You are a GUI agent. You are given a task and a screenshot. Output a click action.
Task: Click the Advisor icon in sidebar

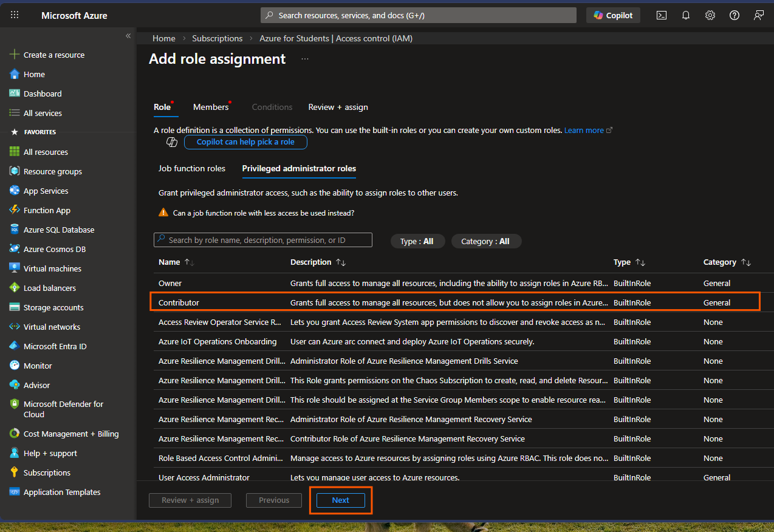[x=15, y=385]
